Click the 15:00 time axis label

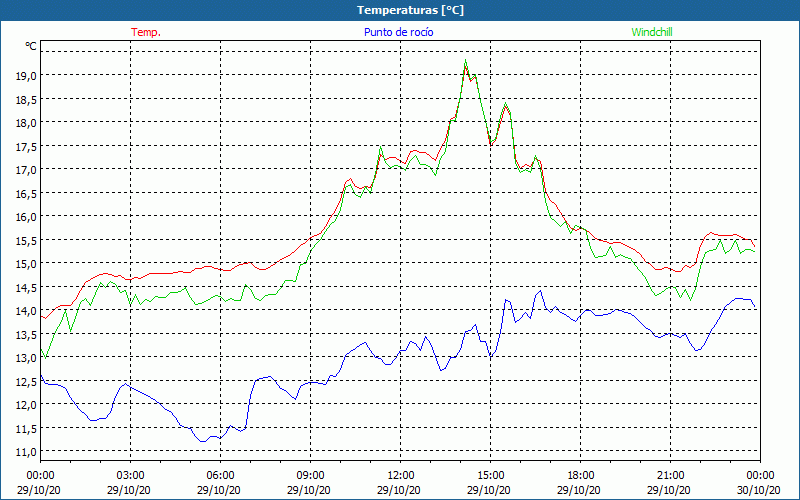click(490, 475)
